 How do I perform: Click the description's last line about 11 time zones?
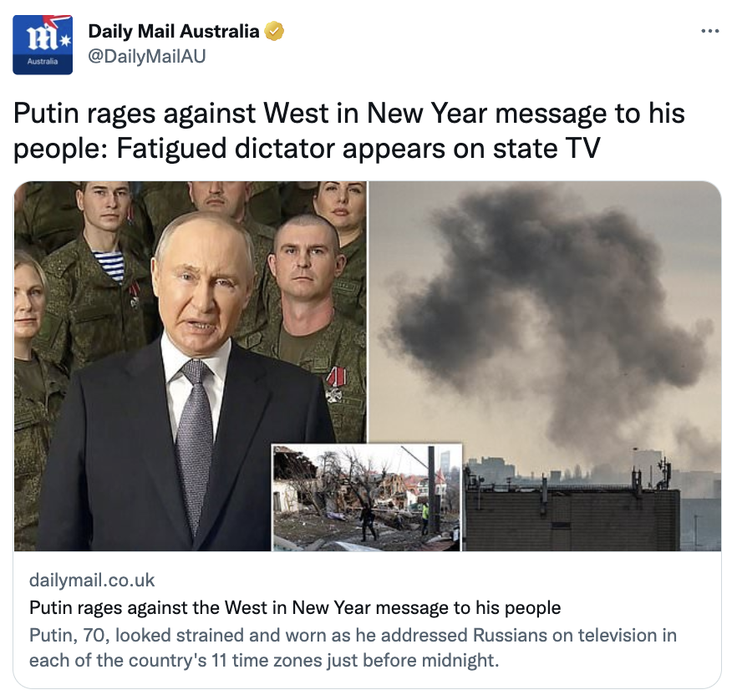pos(264,661)
